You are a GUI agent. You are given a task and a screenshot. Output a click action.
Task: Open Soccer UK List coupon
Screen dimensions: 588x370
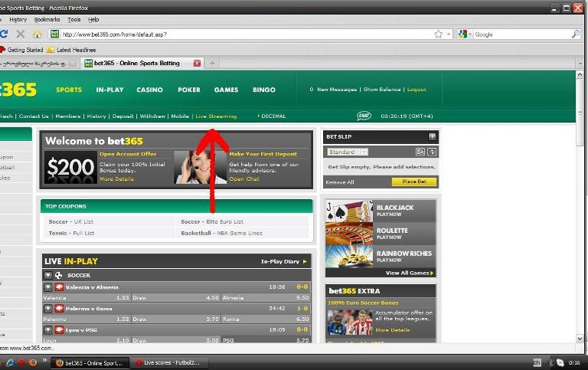tap(71, 222)
